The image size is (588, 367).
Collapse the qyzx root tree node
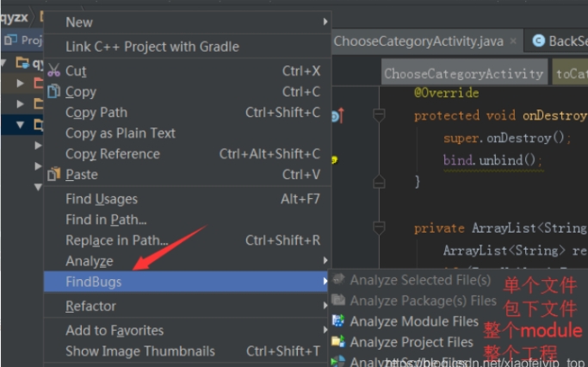7,63
